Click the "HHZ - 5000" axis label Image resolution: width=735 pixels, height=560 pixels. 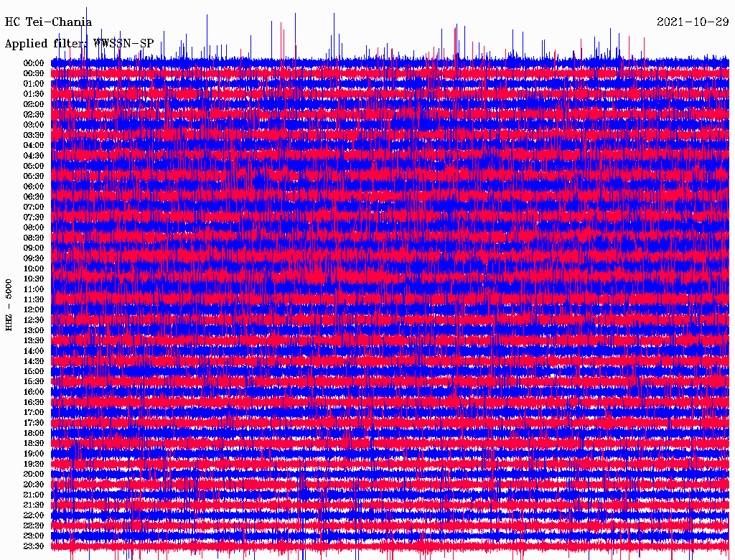point(9,305)
